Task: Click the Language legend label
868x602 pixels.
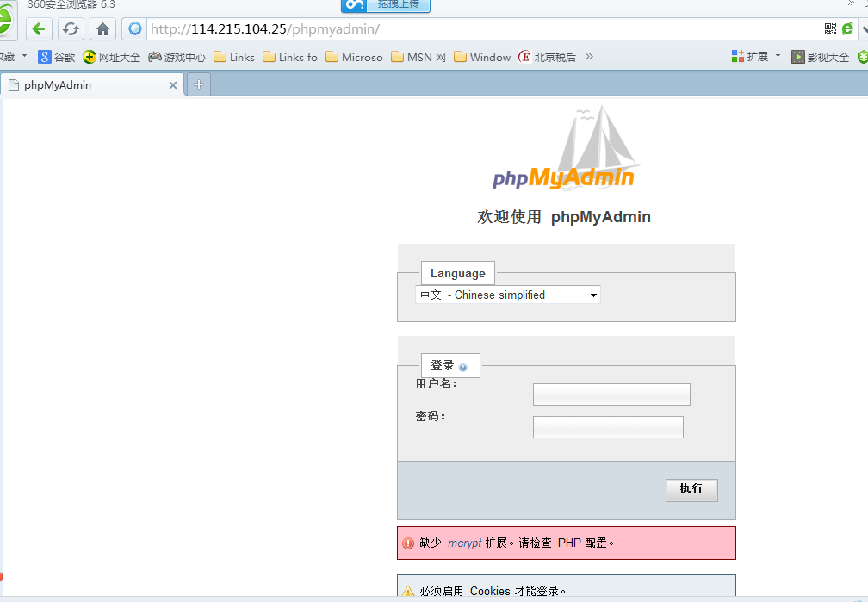Action: (458, 273)
